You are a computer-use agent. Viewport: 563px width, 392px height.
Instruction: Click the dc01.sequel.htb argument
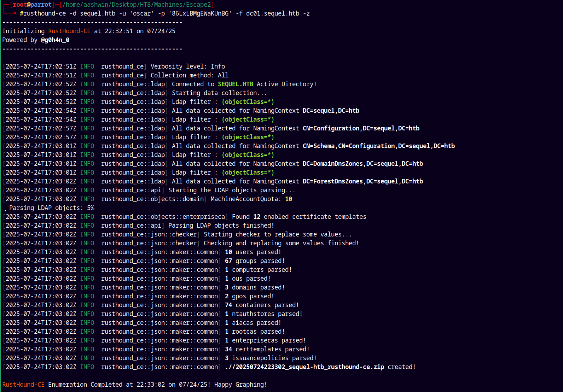[273, 13]
